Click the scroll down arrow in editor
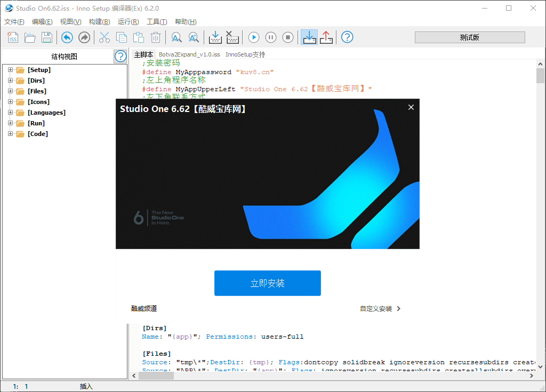The image size is (546, 392). pos(540,366)
